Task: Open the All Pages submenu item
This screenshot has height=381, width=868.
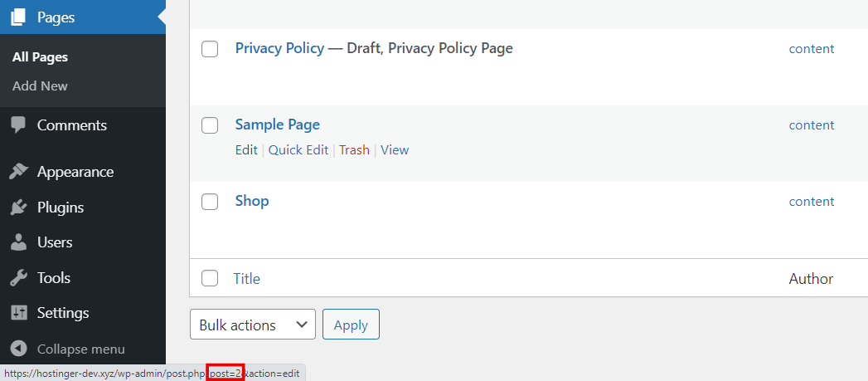Action: point(40,57)
